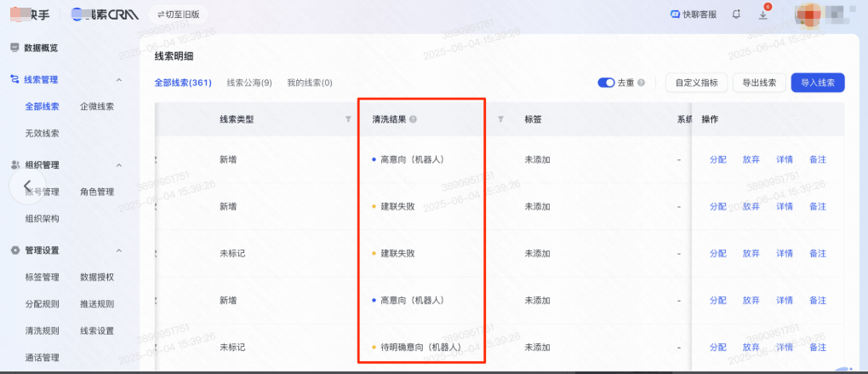Click the third row's 未标记 cell
This screenshot has width=868, height=374.
pyautogui.click(x=232, y=254)
